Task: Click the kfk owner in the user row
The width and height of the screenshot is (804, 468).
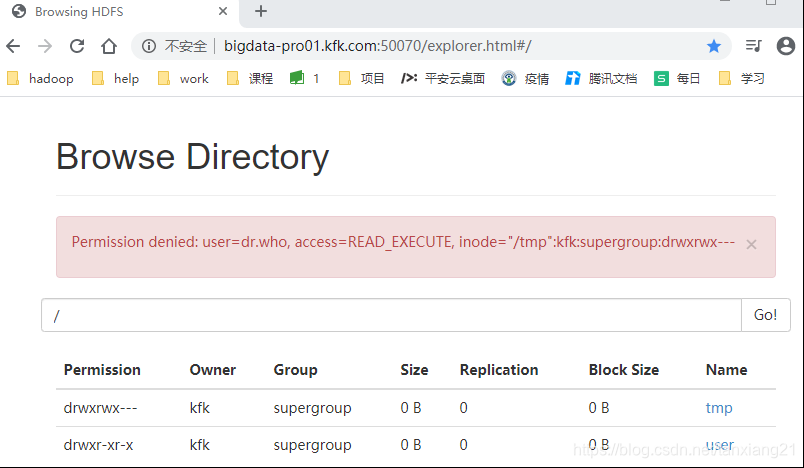Action: click(199, 445)
